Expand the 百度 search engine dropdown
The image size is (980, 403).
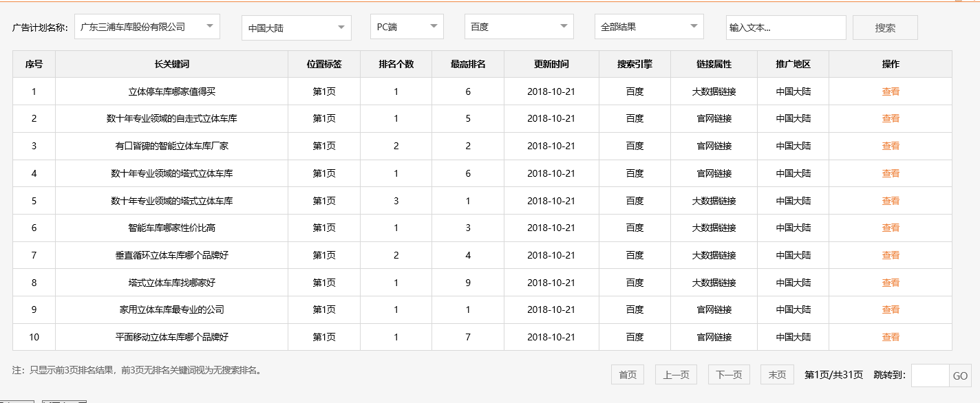518,26
